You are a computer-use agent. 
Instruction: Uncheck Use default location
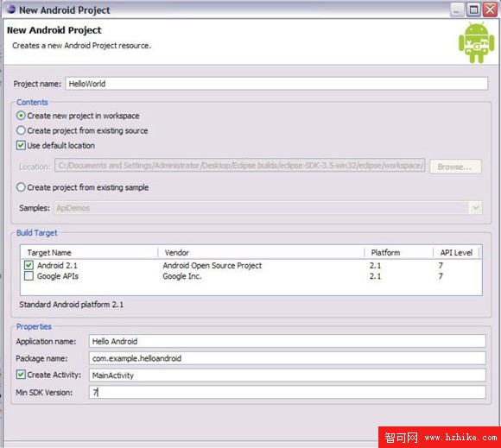tap(21, 145)
